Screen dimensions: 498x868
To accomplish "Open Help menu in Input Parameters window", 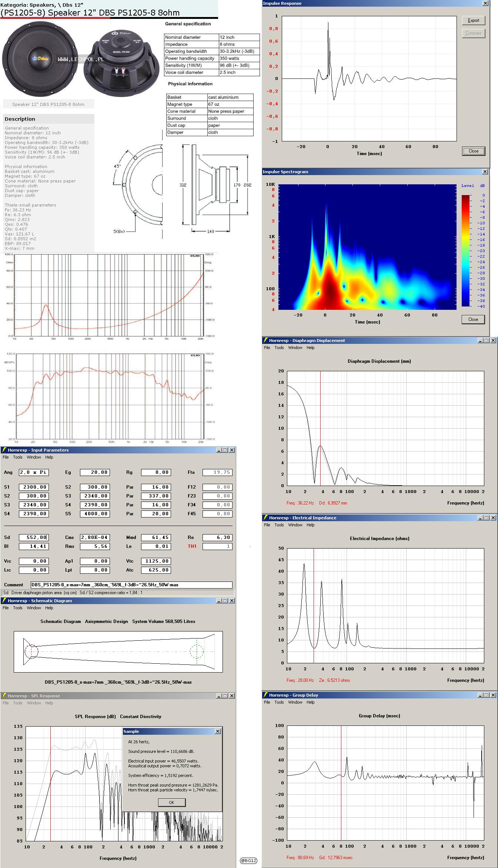I will tap(49, 457).
